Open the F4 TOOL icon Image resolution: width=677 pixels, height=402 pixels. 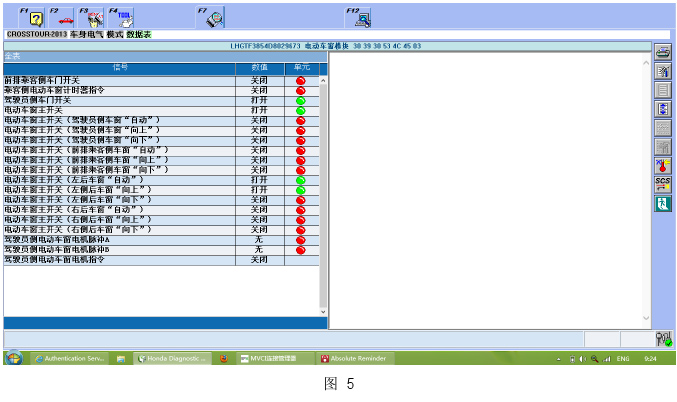(x=121, y=18)
